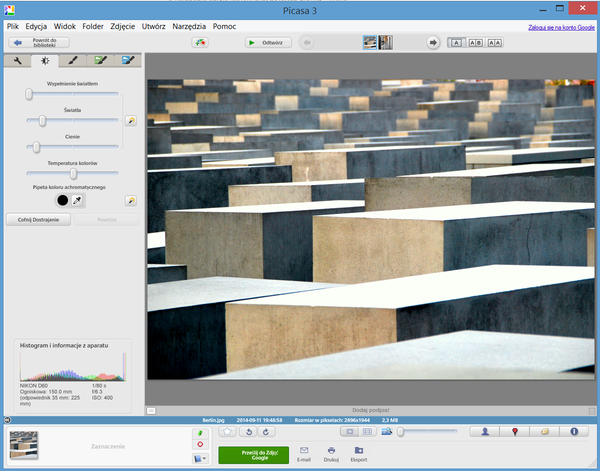Switch to the brush effects tab
Screen dimensions: 600x471
[x=72, y=61]
